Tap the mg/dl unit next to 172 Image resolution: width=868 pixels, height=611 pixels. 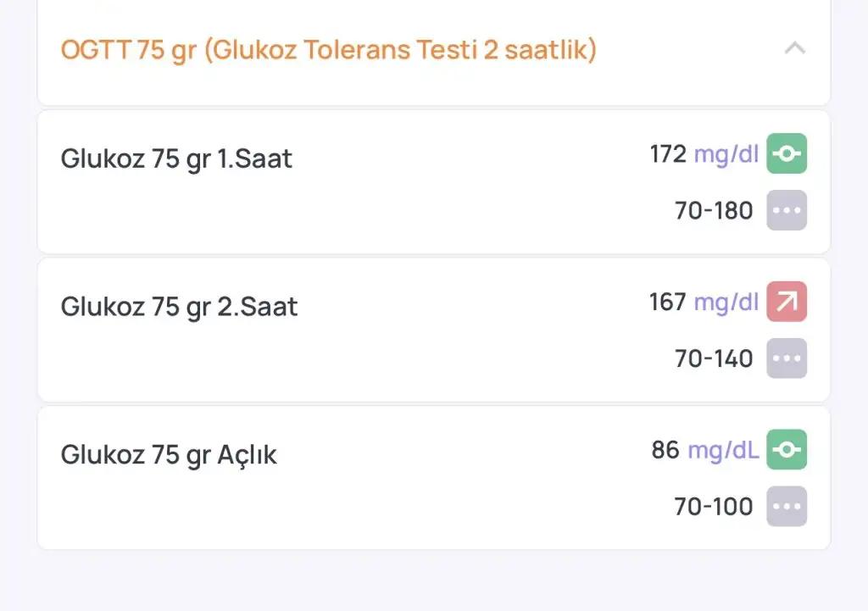(x=726, y=154)
